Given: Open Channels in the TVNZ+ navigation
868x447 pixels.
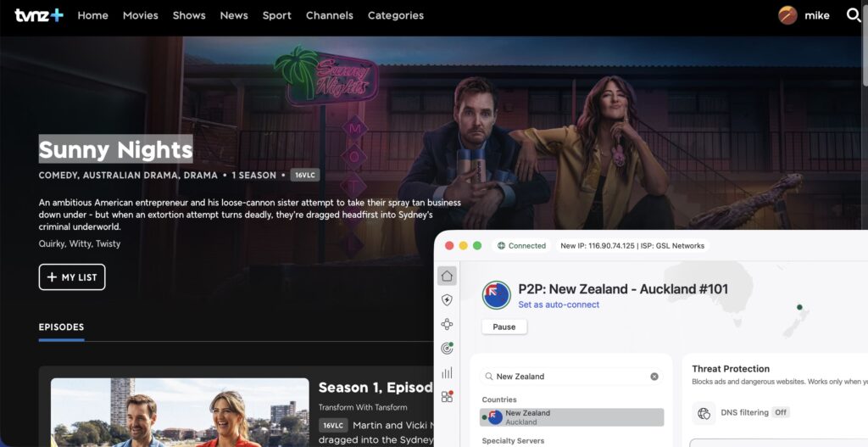Looking at the screenshot, I should pyautogui.click(x=330, y=15).
